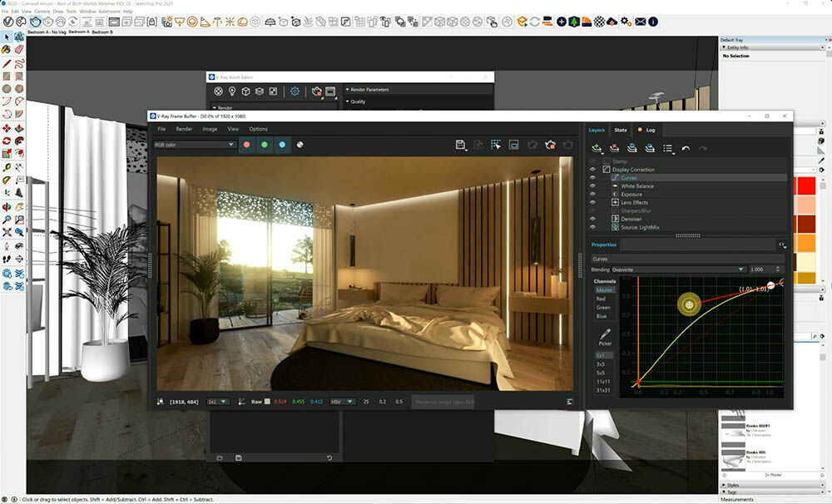Toggle the green channel button
Screen dimensions: 832x504
[x=264, y=145]
